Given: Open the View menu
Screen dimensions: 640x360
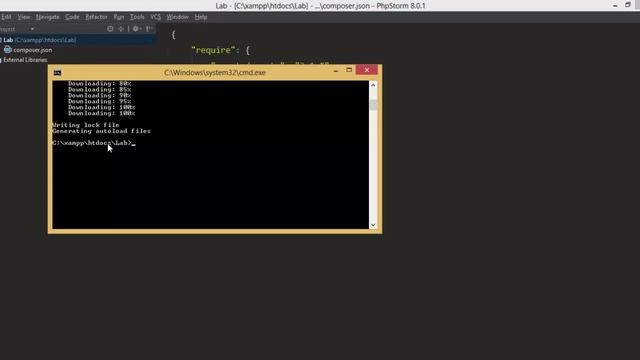Looking at the screenshot, I should (x=24, y=17).
